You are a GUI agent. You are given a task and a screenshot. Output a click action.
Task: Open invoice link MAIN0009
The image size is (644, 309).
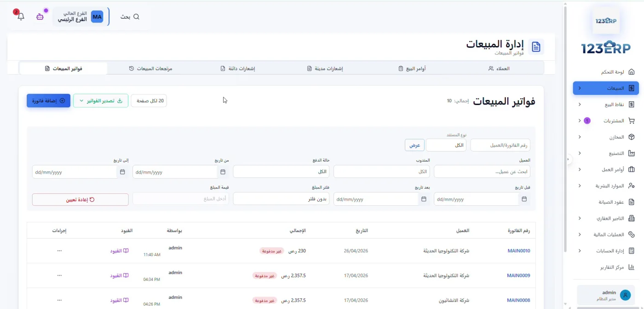(x=518, y=275)
